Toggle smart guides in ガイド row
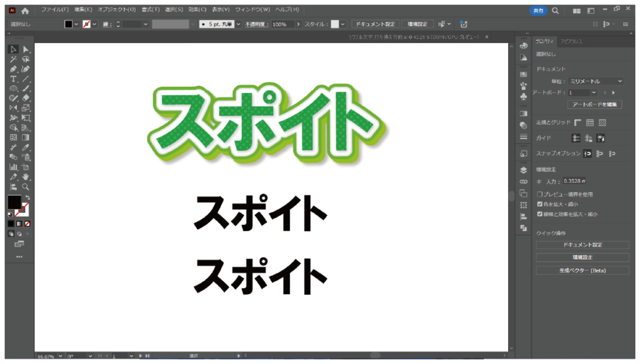Image resolution: width=640 pixels, height=364 pixels. [601, 139]
